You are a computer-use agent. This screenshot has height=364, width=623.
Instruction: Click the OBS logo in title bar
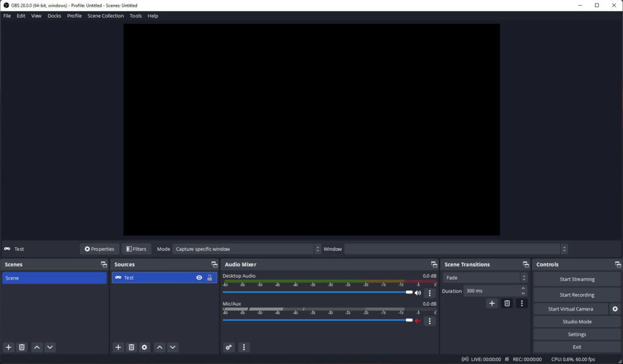6,5
